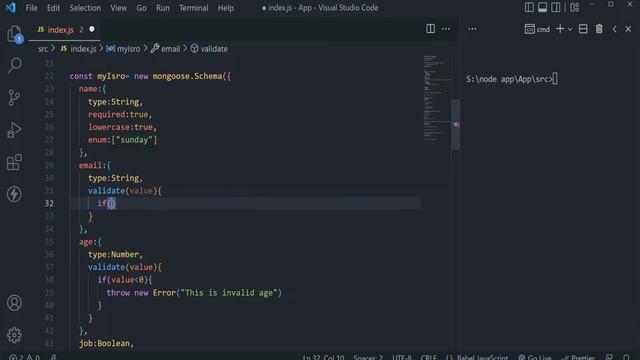
Task: Click the enum:["sunday"] code line
Action: pos(122,140)
